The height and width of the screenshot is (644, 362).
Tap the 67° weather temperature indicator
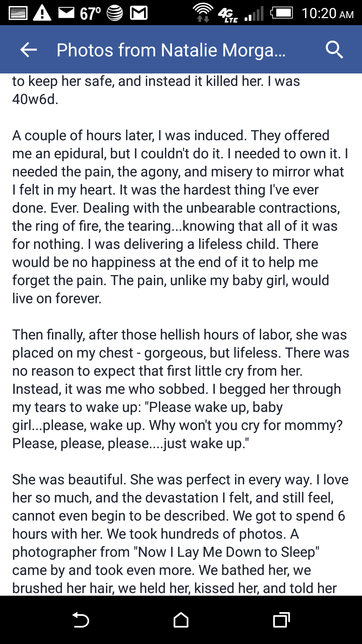(x=90, y=13)
